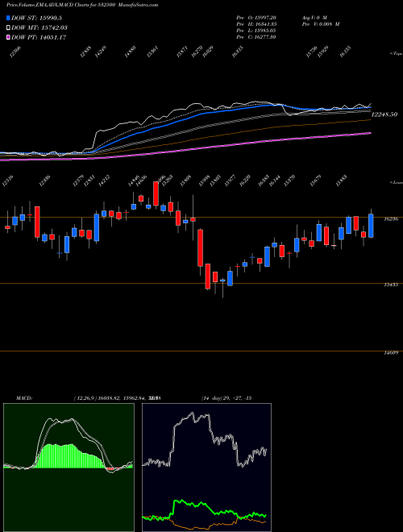Click the ADX (14 day) 29, +27, -15 text
This screenshot has height=532, width=403.
pos(226,398)
